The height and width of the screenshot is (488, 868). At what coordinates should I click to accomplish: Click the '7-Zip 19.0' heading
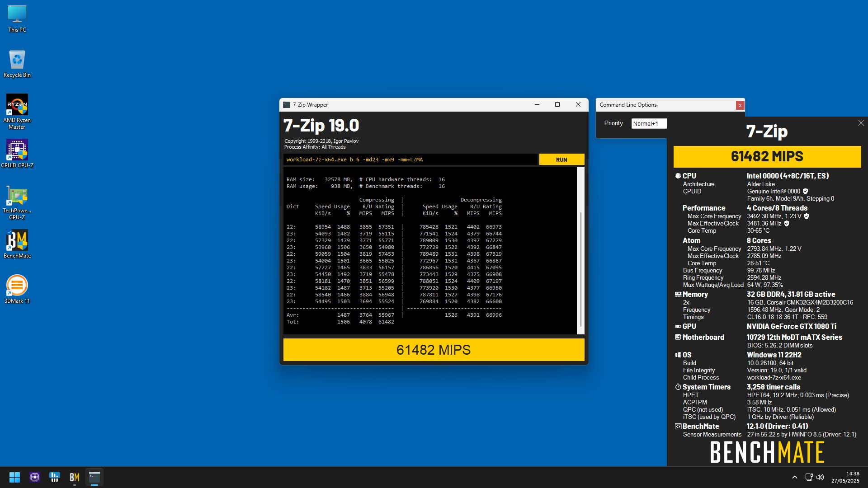321,126
